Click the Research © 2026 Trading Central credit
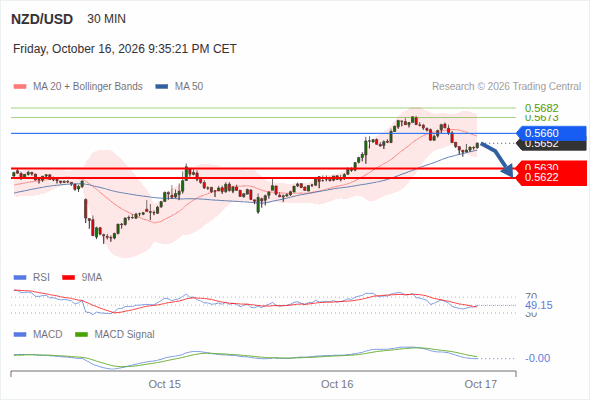Image resolution: width=590 pixels, height=400 pixels. pyautogui.click(x=506, y=87)
